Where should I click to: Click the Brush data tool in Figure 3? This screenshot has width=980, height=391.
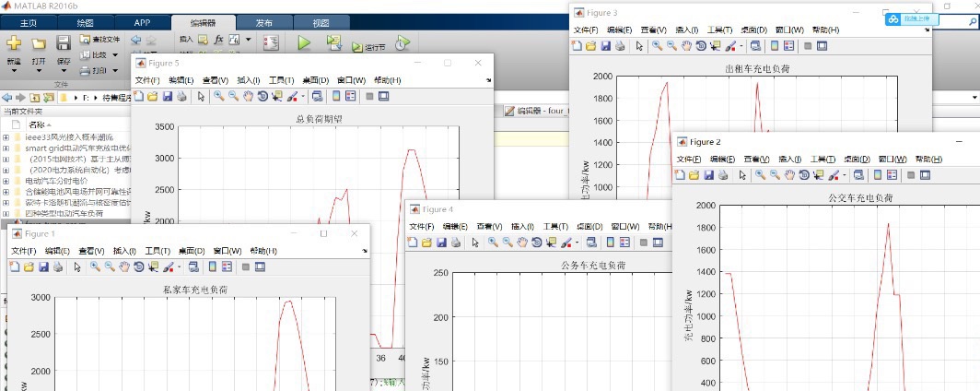(x=730, y=46)
